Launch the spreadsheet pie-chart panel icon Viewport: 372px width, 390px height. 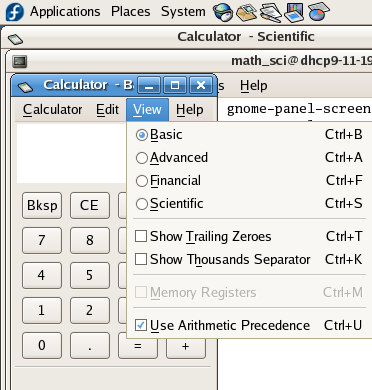[x=318, y=11]
